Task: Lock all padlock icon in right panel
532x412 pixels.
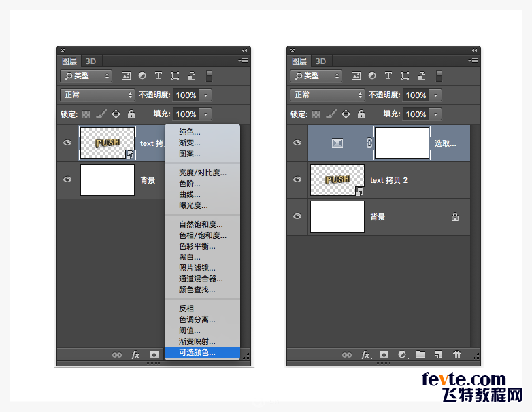Action: (x=361, y=114)
